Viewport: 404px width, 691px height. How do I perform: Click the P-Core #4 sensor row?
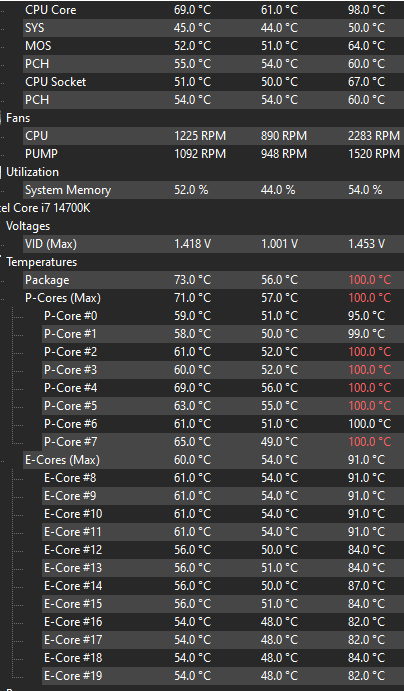coord(223,388)
